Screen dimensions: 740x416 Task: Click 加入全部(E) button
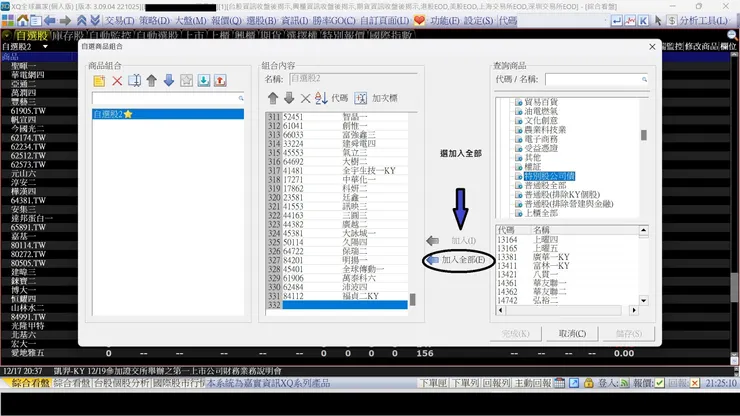(x=457, y=260)
